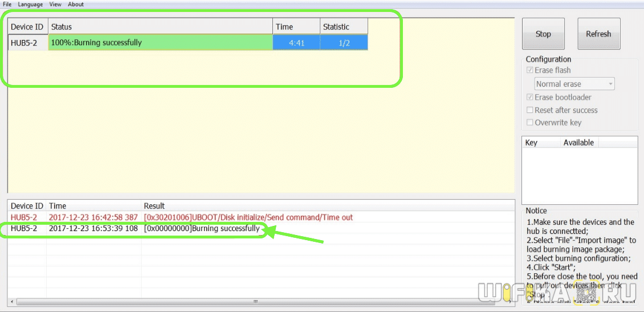Select the HUB5-2 device row in top table
Viewport: 644px width, 312px height.
tap(27, 43)
